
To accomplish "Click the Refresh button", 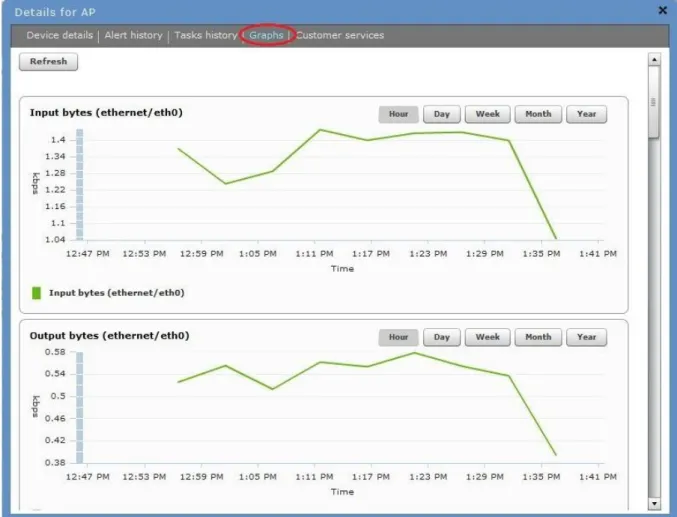I will [x=48, y=62].
